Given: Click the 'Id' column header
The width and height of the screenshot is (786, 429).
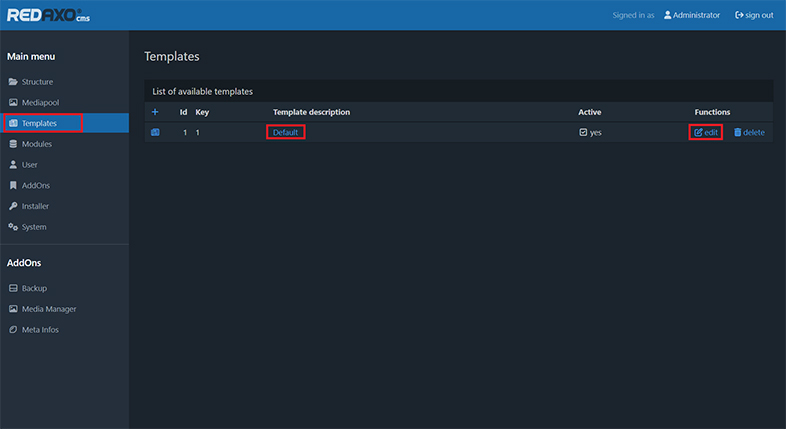Looking at the screenshot, I should (183, 112).
